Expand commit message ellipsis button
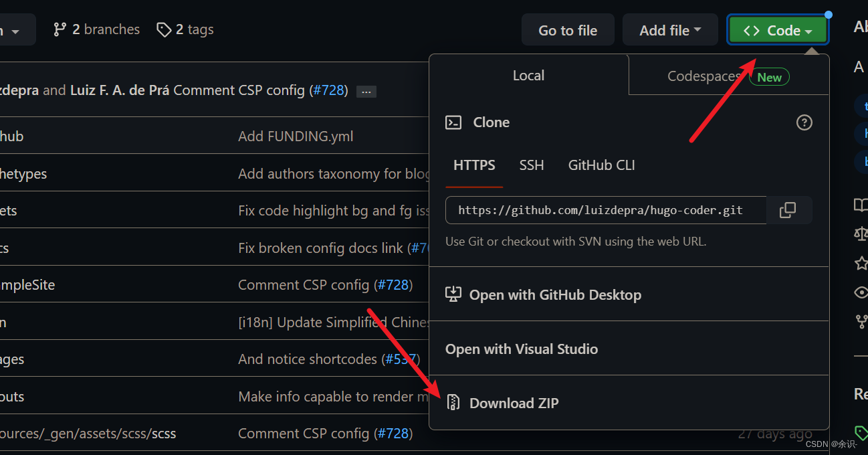 [366, 92]
